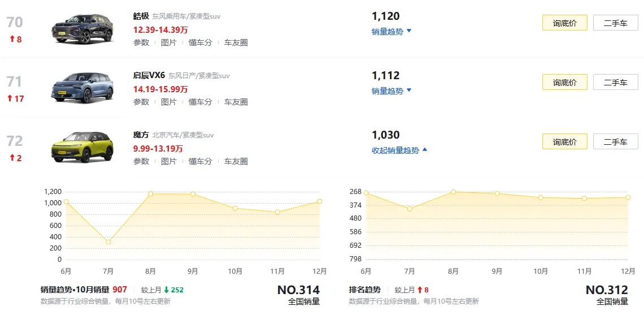Open 懂车分 for 启辰VX6
Image resolution: width=644 pixels, height=319 pixels.
pos(200,102)
